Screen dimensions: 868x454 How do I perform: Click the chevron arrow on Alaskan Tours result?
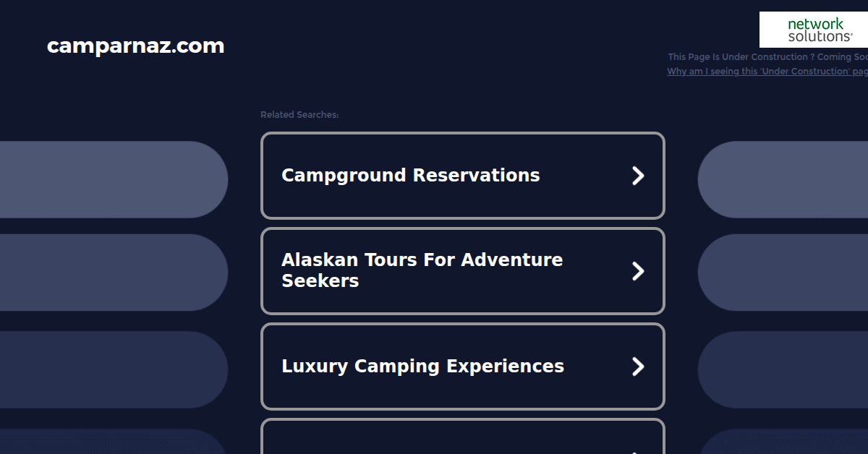637,271
